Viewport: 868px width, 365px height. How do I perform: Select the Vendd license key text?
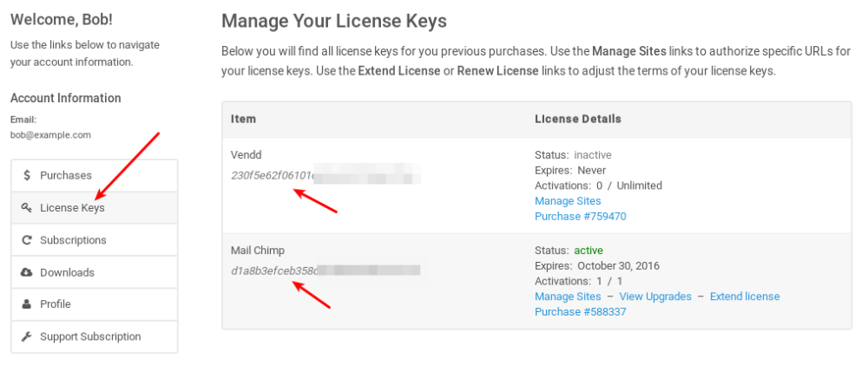pyautogui.click(x=272, y=175)
